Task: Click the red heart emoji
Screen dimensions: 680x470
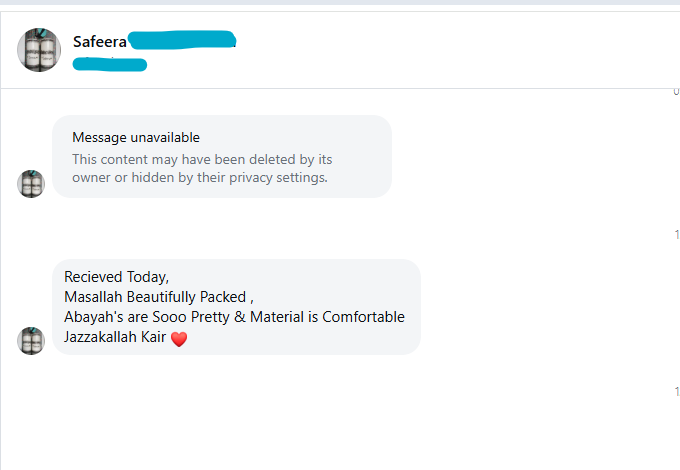Action: (179, 340)
